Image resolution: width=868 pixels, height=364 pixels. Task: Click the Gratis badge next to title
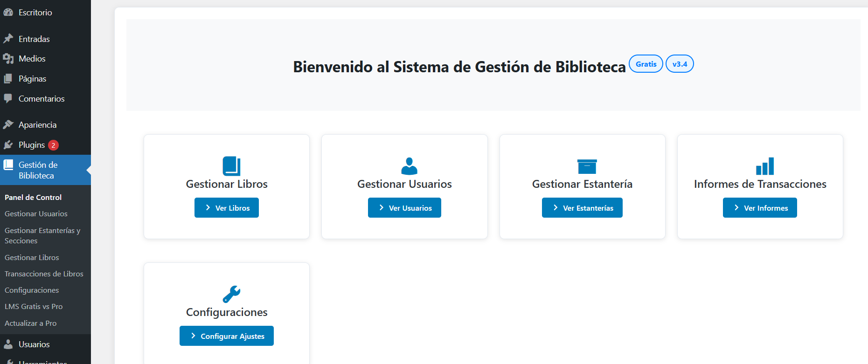[646, 64]
